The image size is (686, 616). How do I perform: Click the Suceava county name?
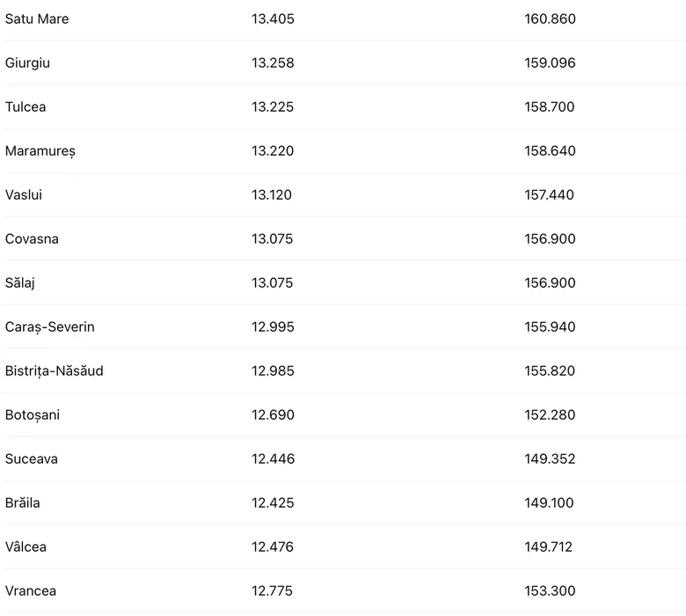coord(32,459)
